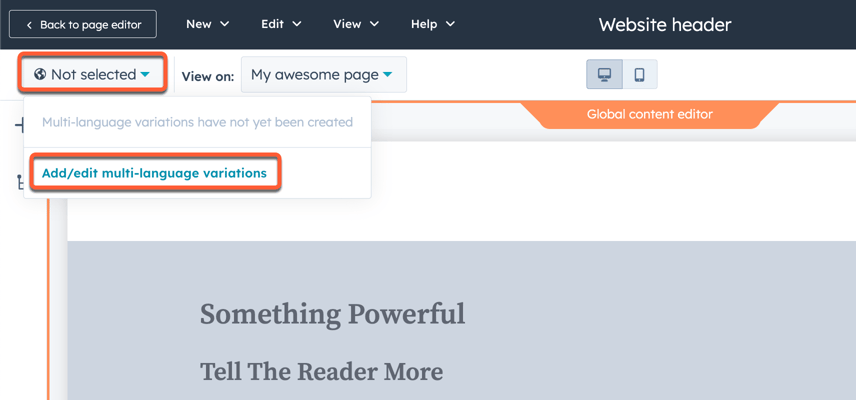Viewport: 856px width, 400px height.
Task: Switch to mobile preview icon
Action: tap(640, 75)
